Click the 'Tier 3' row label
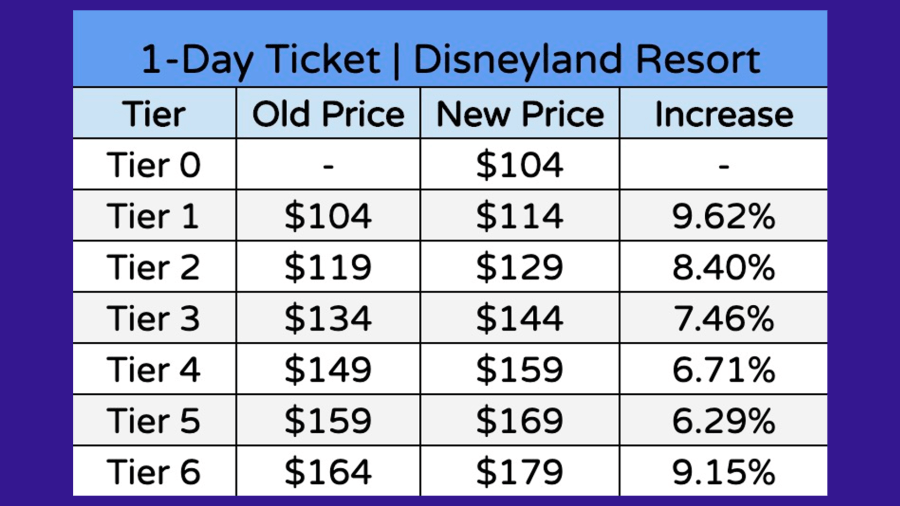The height and width of the screenshot is (506, 900). click(154, 319)
